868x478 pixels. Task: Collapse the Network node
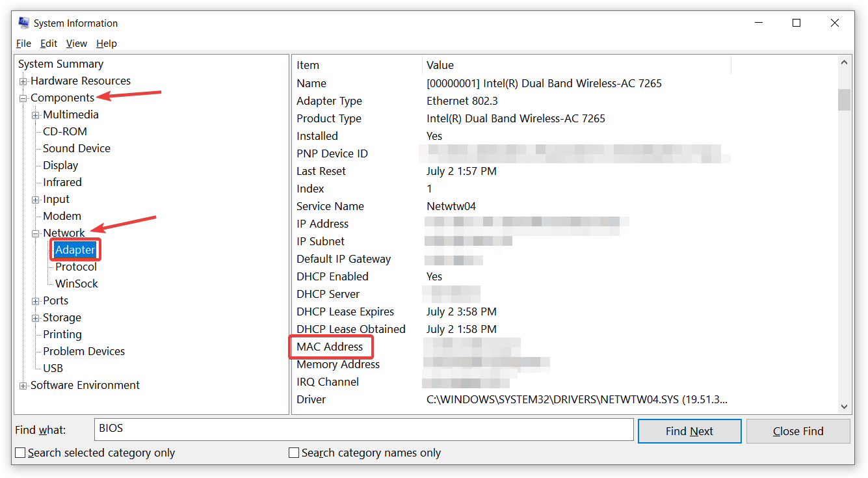36,233
